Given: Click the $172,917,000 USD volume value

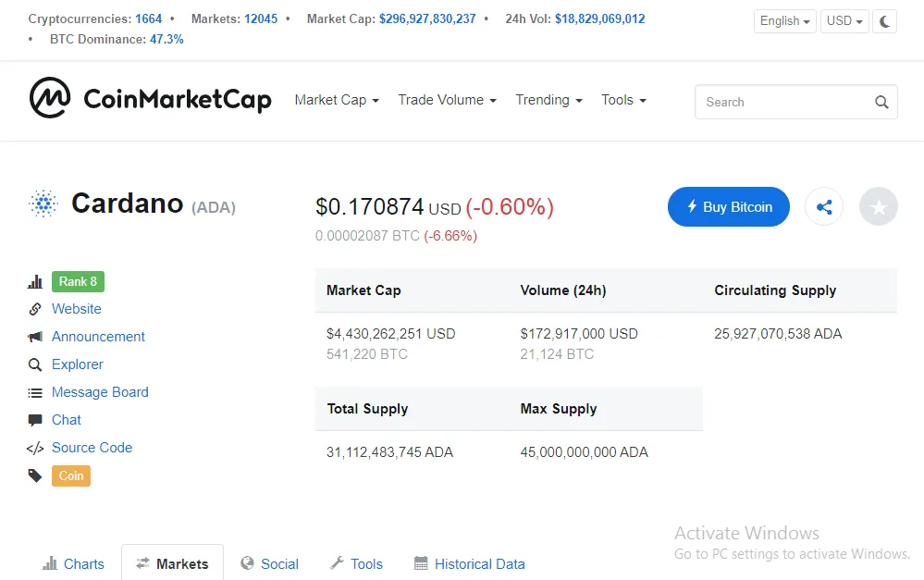Looking at the screenshot, I should pyautogui.click(x=579, y=334).
